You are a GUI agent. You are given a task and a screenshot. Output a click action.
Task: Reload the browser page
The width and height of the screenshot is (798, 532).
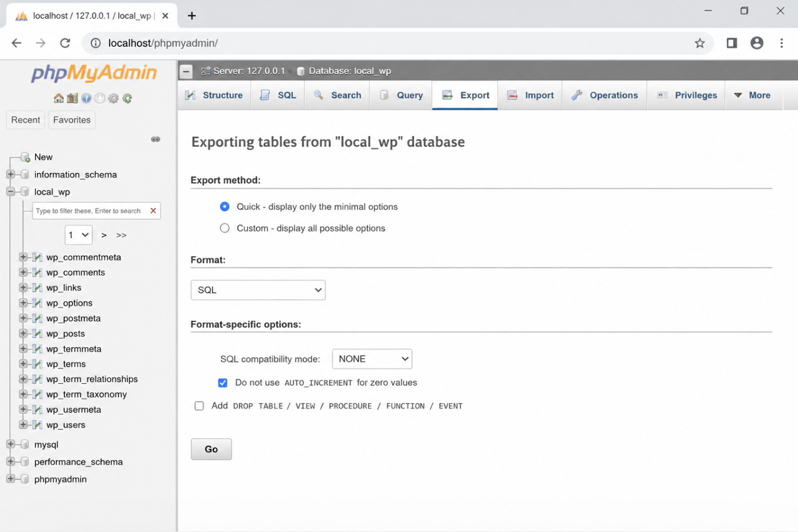click(x=65, y=43)
